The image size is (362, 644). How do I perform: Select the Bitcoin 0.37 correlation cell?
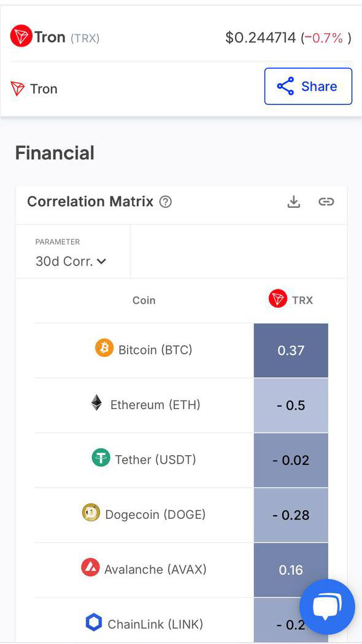point(291,350)
